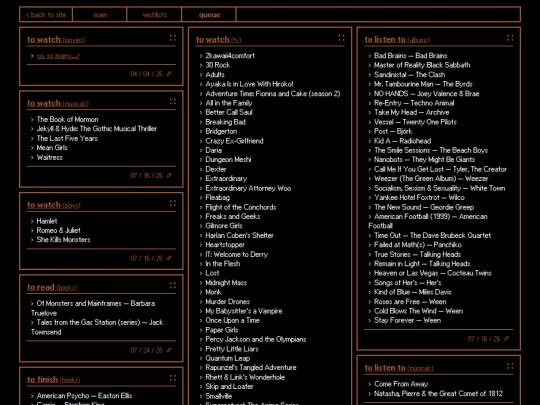
Task: Click the grip icon on to finish (books) card
Action: (x=173, y=378)
